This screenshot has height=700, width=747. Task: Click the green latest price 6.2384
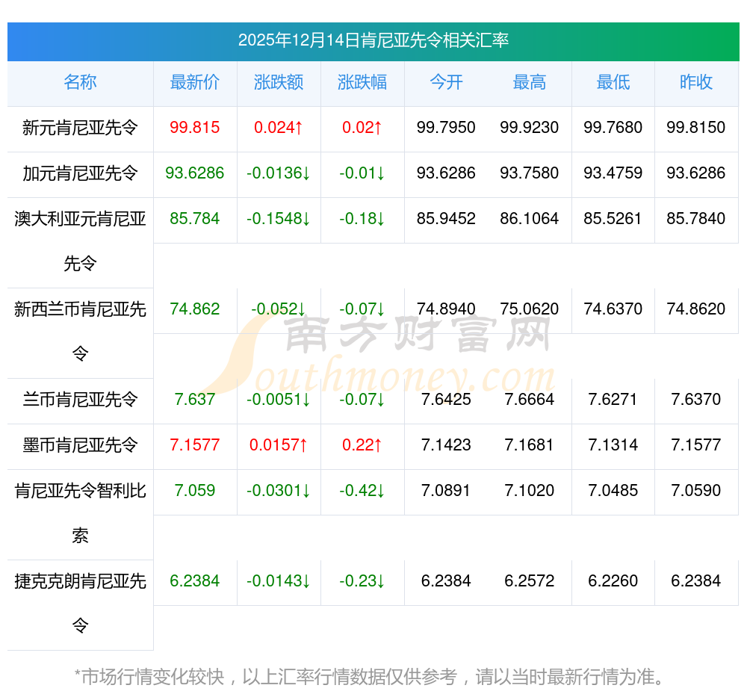195,581
